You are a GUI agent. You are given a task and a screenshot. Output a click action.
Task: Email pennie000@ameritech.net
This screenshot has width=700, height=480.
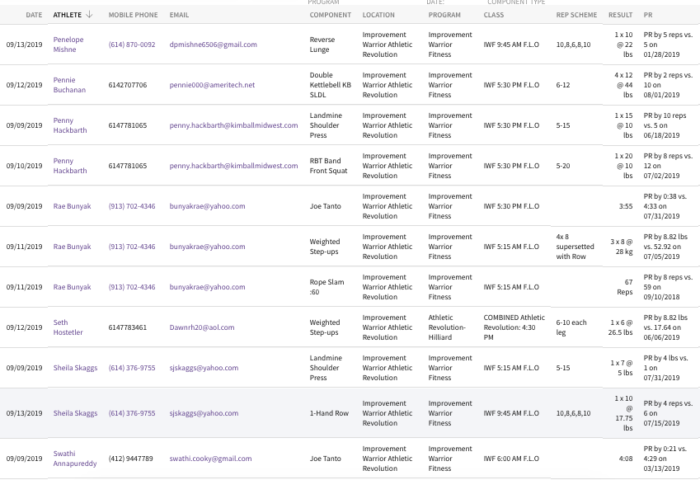pos(212,85)
